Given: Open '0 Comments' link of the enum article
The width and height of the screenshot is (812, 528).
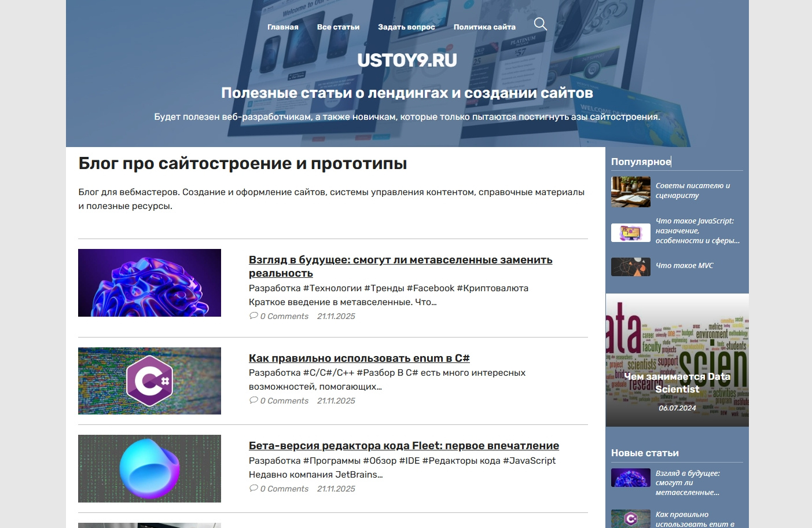Looking at the screenshot, I should coord(284,401).
